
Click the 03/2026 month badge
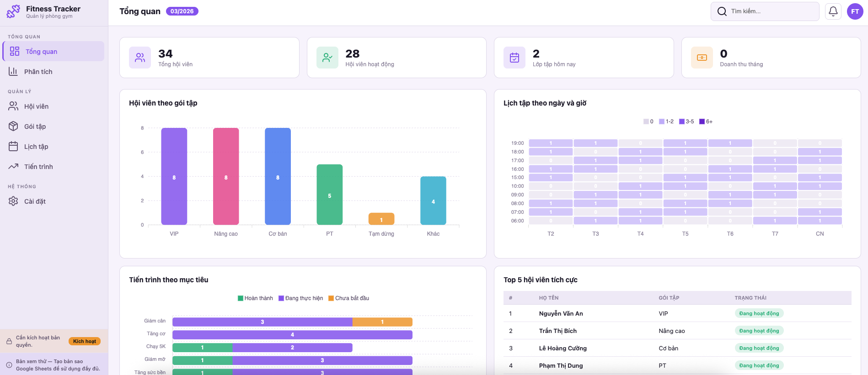[x=182, y=11]
